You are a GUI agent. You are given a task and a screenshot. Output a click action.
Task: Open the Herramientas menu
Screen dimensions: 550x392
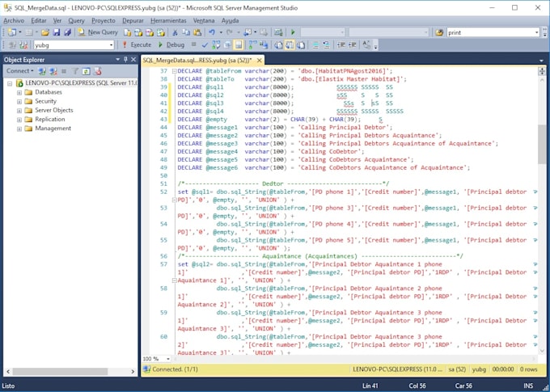tap(168, 19)
